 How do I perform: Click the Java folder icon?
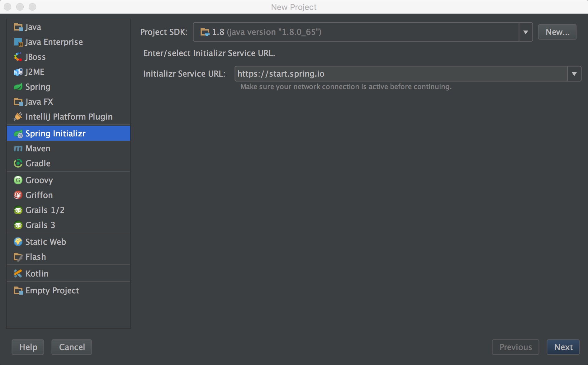click(x=18, y=27)
